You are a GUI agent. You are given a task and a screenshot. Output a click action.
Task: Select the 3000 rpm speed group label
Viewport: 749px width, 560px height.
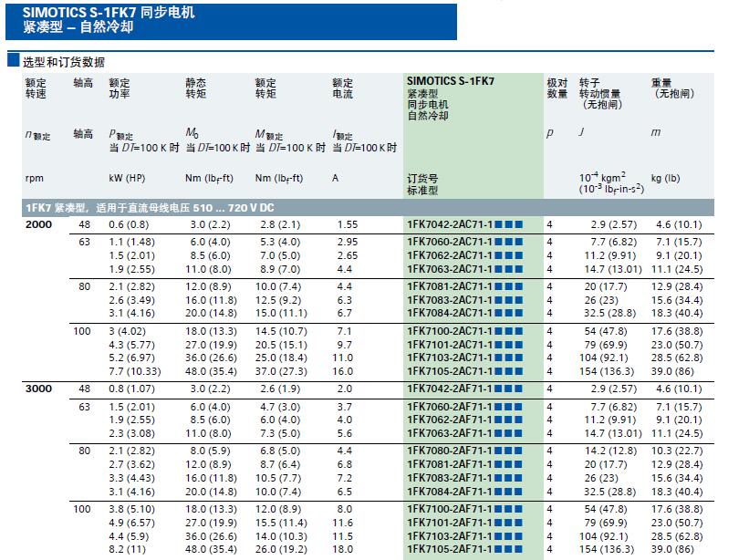37,389
